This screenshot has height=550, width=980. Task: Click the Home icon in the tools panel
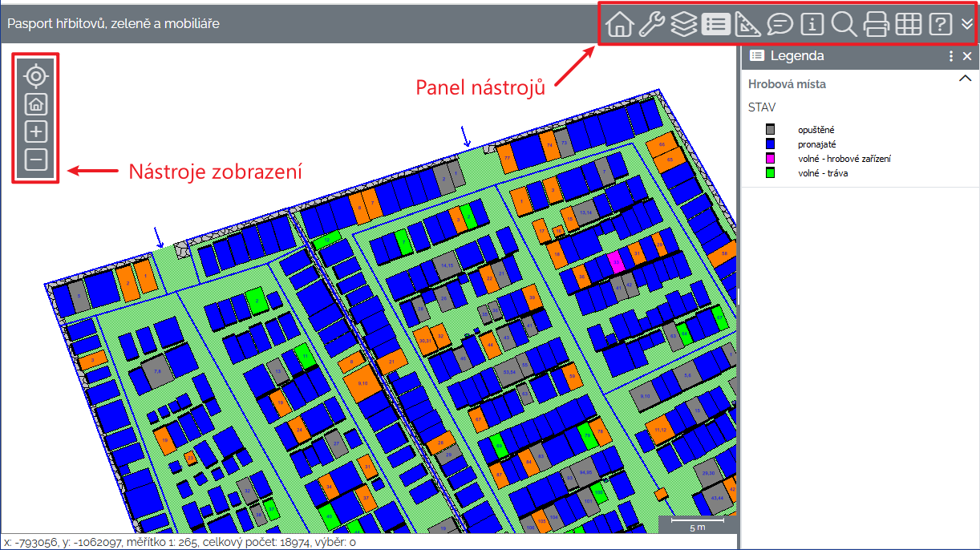[x=618, y=25]
